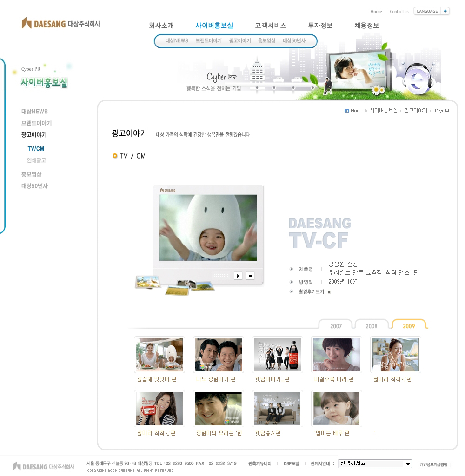Viewport: 465px width, 476px height.
Task: Open 인쇄광고 in the sidebar
Action: pos(36,160)
